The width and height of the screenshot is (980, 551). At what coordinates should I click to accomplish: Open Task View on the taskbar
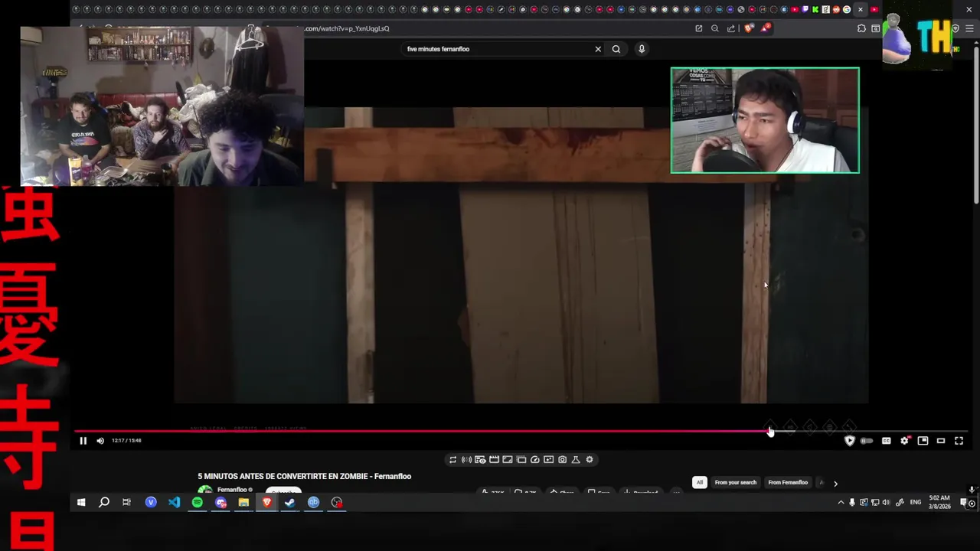[127, 502]
